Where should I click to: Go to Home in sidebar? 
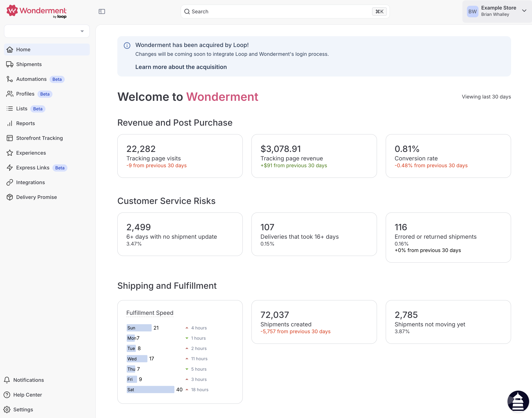click(x=47, y=50)
